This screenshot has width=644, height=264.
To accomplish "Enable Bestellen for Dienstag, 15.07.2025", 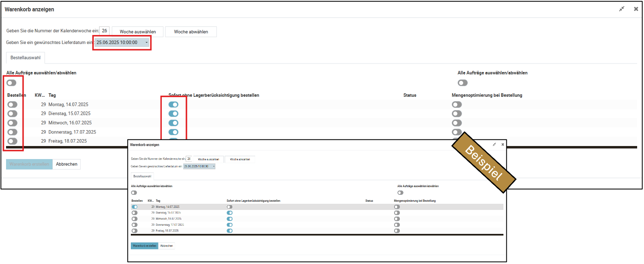I will (x=13, y=114).
